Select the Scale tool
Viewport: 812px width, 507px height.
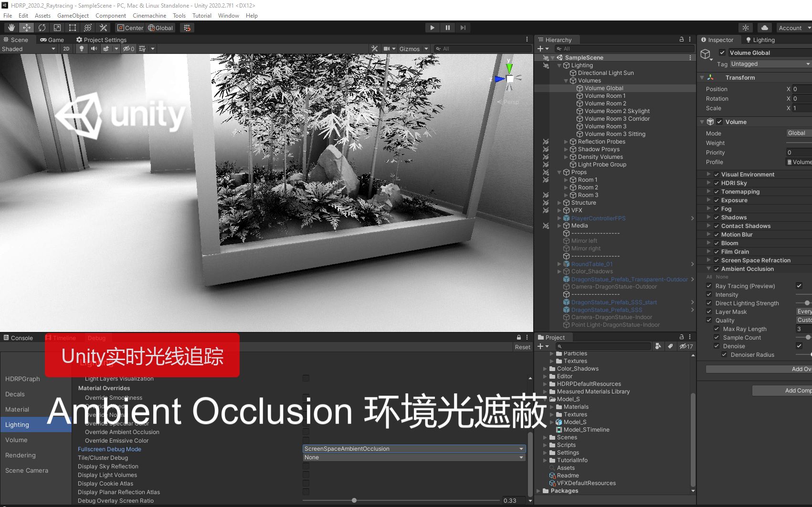(57, 27)
